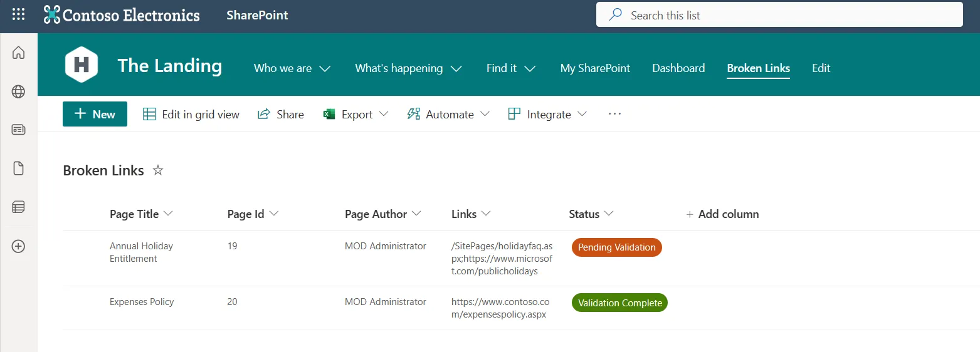The image size is (980, 352).
Task: Expand the Who we are menu
Action: [x=292, y=68]
